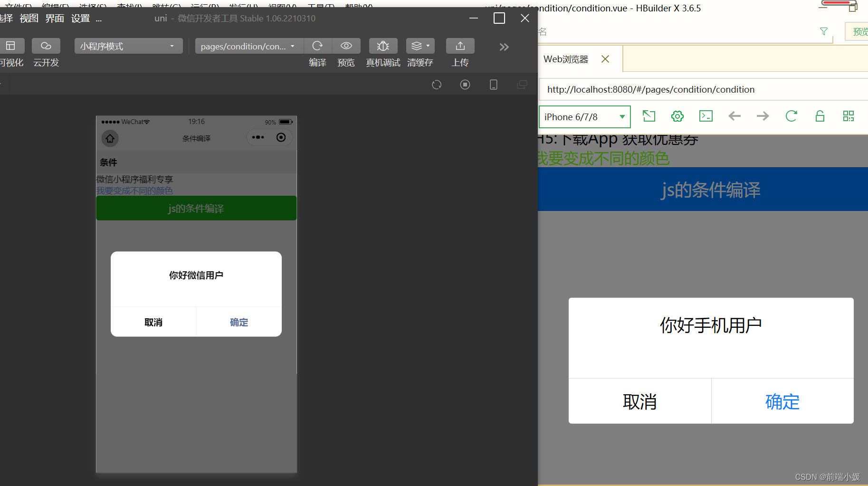Expand more toolbar items double chevron
The height and width of the screenshot is (486, 868).
pyautogui.click(x=504, y=47)
